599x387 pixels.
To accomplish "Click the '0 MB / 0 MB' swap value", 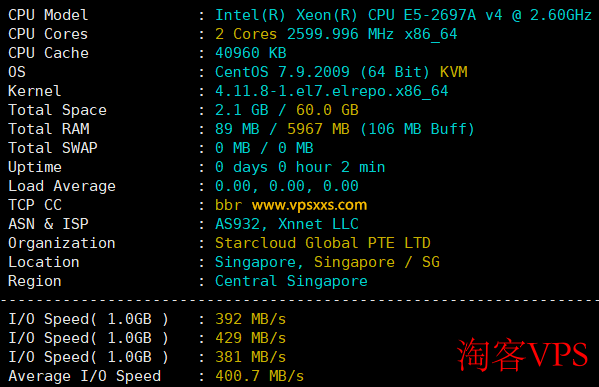I will coord(264,148).
